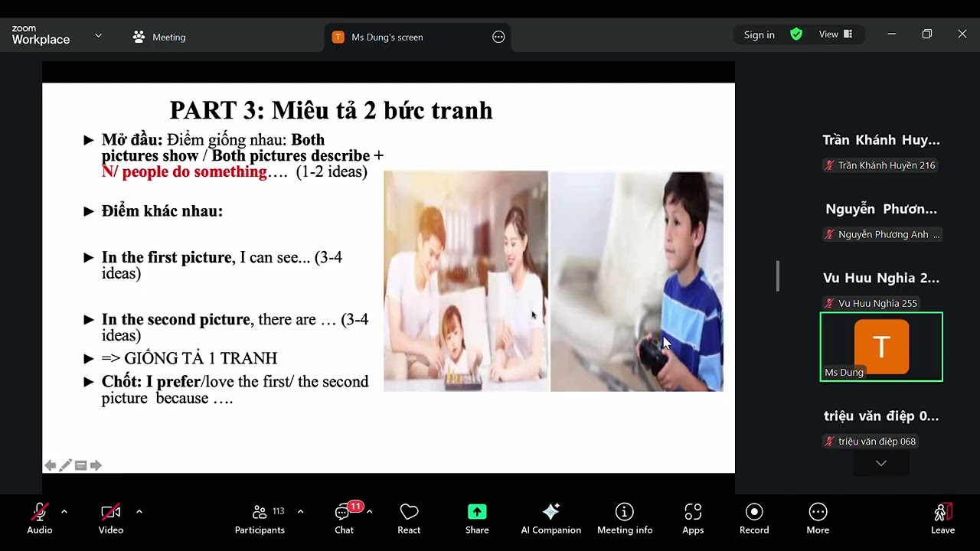
Task: Click the boy with controller picture
Action: point(637,281)
